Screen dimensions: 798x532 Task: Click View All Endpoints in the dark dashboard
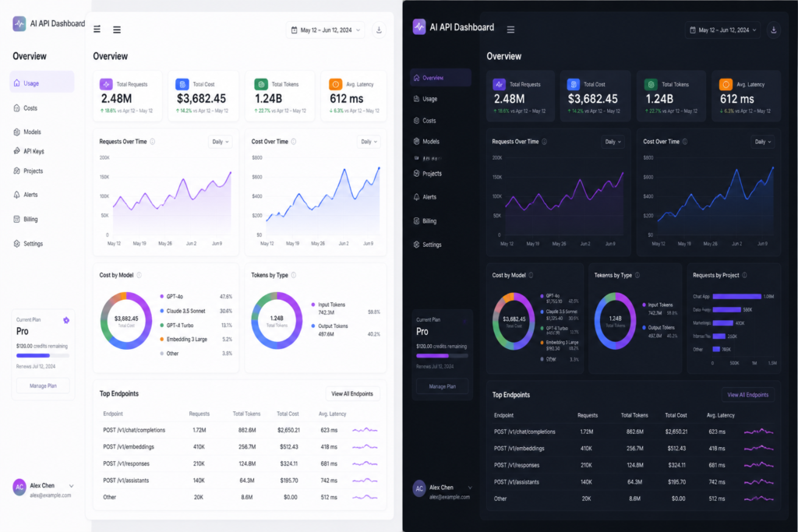747,395
